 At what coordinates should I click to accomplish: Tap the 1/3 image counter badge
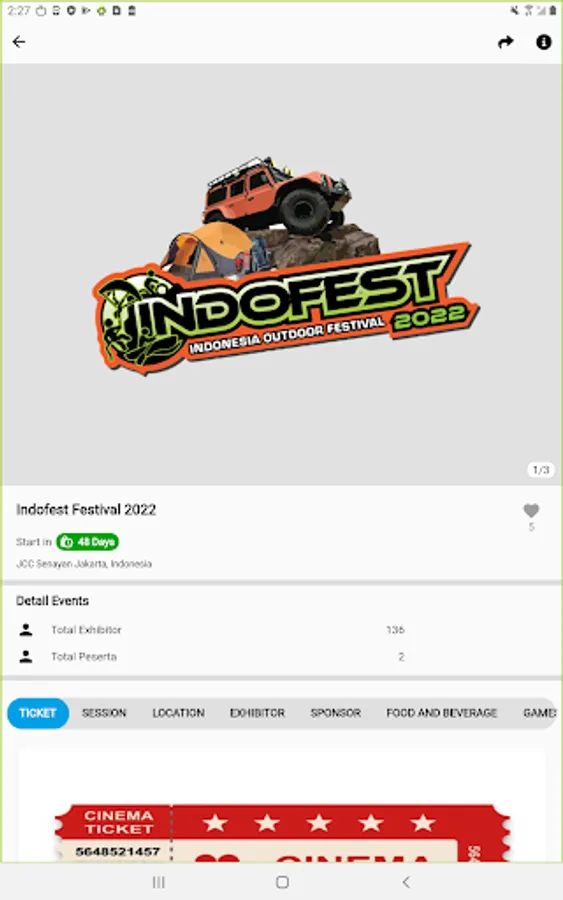pyautogui.click(x=541, y=470)
